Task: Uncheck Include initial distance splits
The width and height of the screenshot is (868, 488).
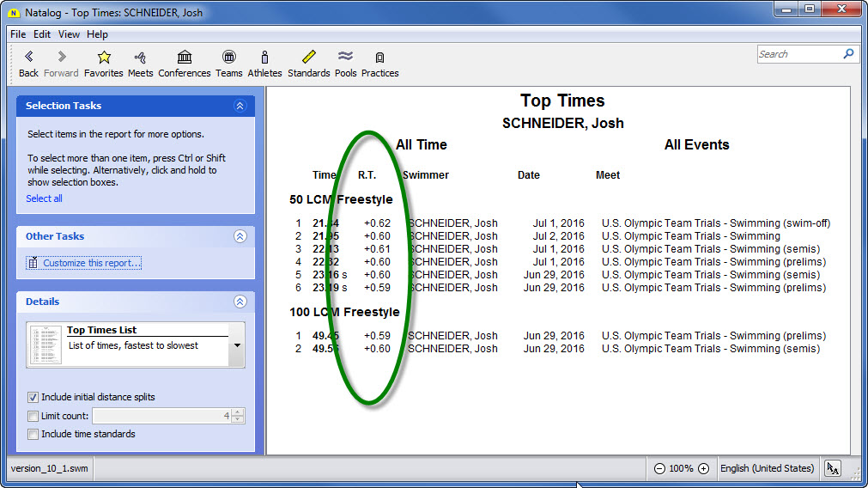Action: coord(33,397)
